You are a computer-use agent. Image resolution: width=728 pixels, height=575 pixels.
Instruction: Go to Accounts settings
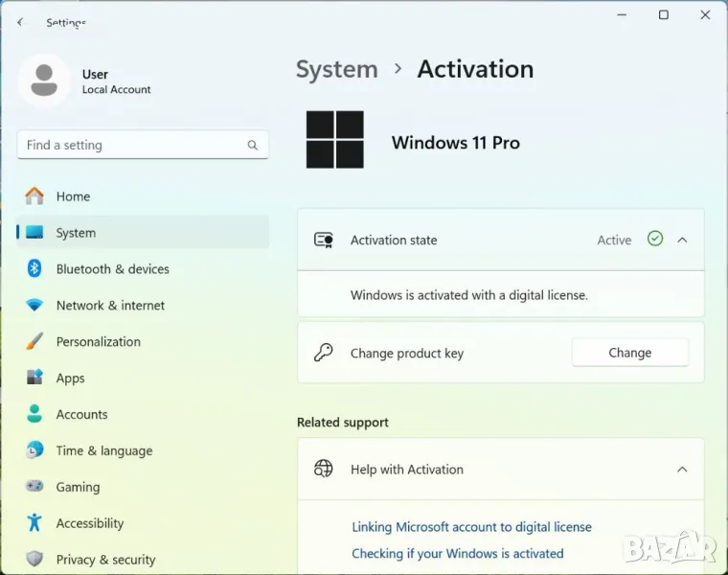click(x=81, y=415)
